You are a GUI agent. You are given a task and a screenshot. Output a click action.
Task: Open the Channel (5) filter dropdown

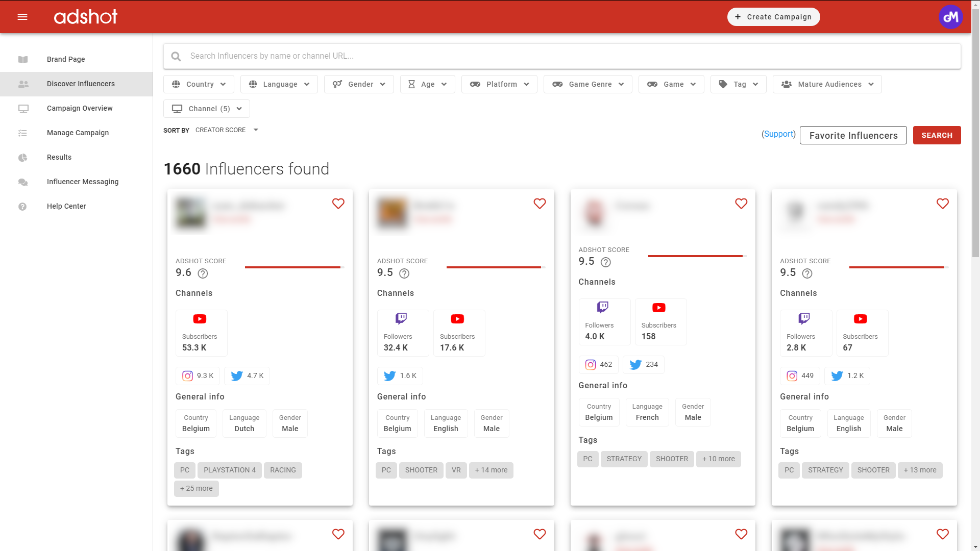[x=207, y=109]
